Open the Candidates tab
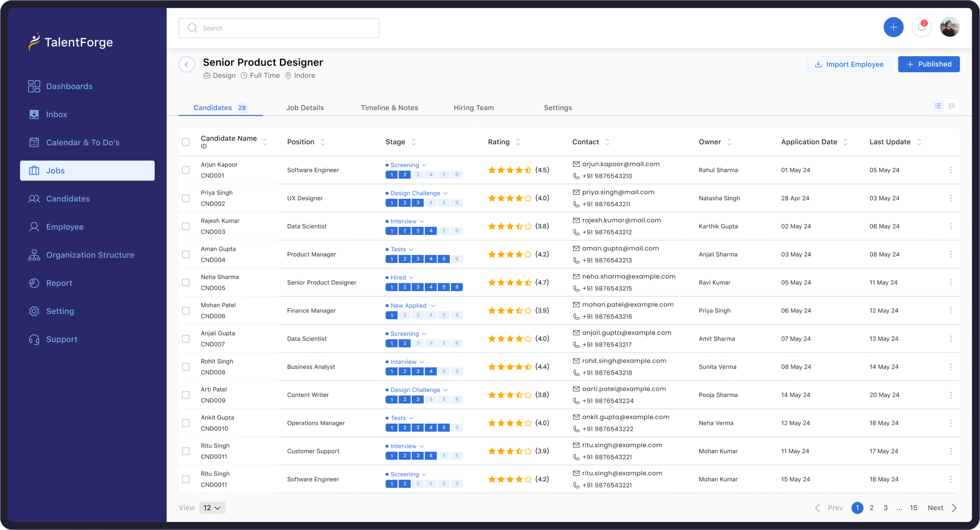This screenshot has height=530, width=980. (x=220, y=108)
